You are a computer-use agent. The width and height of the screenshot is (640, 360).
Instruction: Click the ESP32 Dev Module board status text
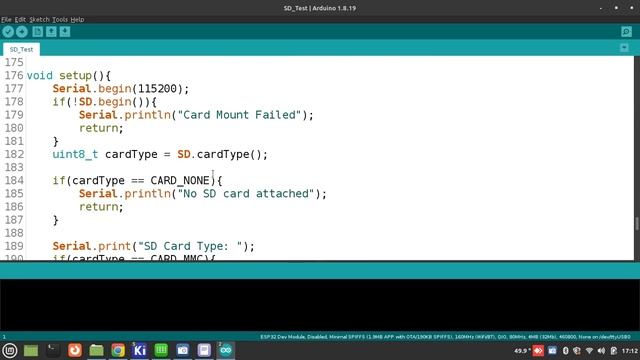click(445, 337)
